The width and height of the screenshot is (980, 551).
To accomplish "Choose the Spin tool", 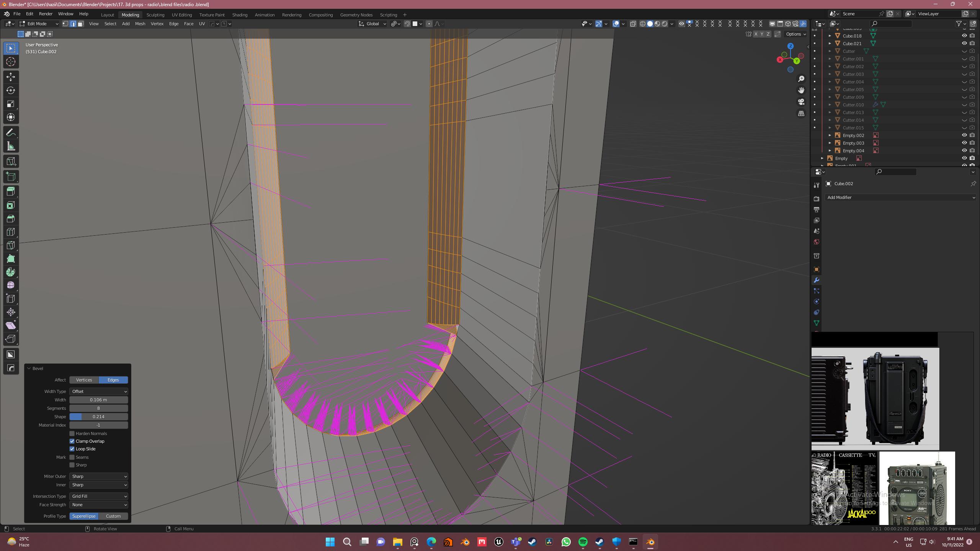I will coord(11,272).
